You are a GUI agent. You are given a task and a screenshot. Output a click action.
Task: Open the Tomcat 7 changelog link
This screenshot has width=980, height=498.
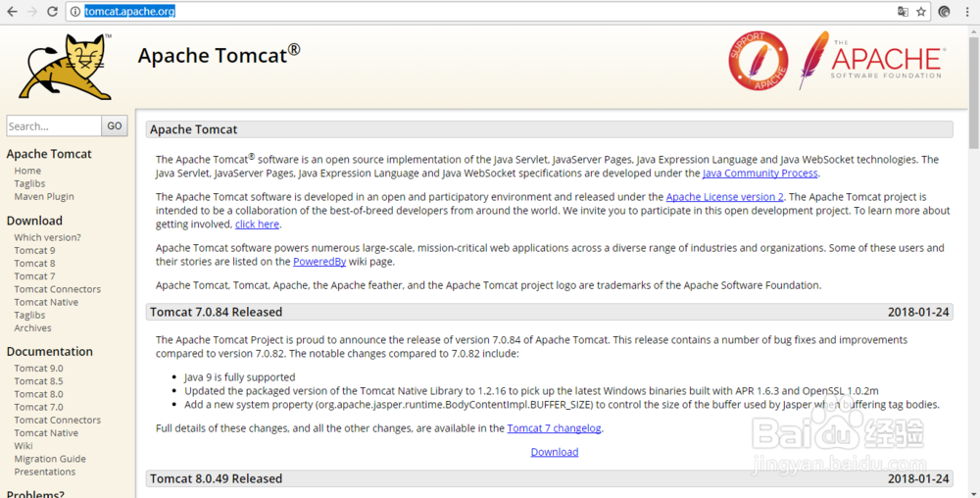[x=554, y=428]
